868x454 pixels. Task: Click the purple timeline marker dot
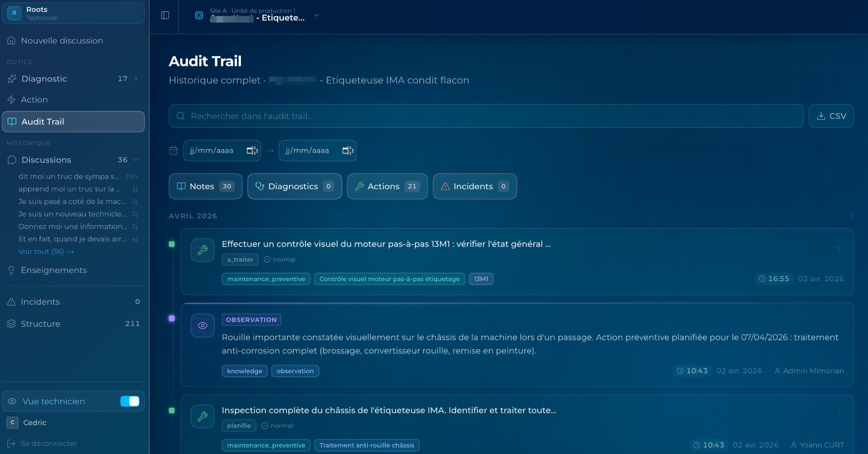(172, 319)
